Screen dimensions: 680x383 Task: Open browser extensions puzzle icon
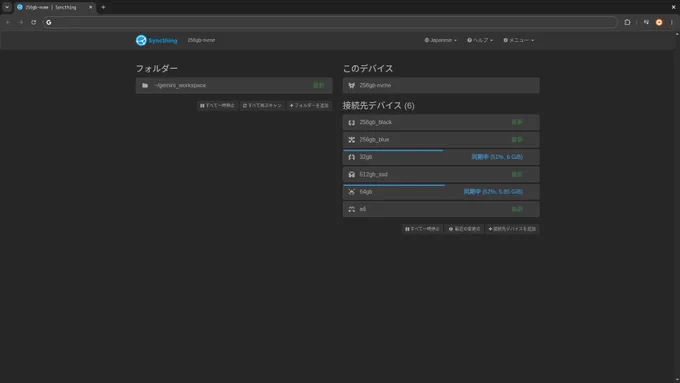click(627, 22)
